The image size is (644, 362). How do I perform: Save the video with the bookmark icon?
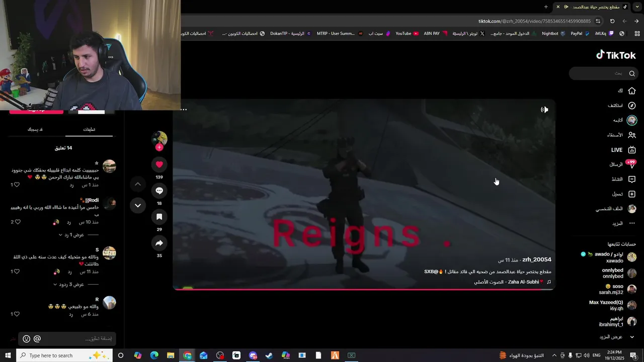coord(159,217)
